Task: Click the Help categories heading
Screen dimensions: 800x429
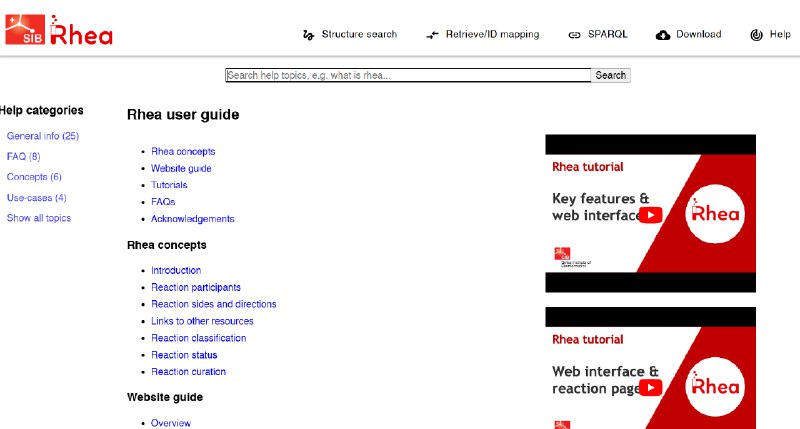Action: pyautogui.click(x=41, y=110)
